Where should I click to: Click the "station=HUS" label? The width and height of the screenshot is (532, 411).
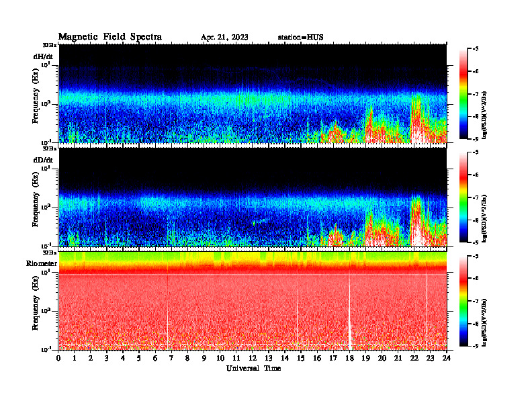[x=300, y=38]
